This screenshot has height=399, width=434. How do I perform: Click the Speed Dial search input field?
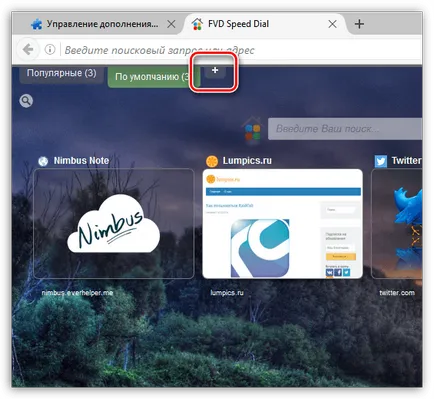point(345,129)
